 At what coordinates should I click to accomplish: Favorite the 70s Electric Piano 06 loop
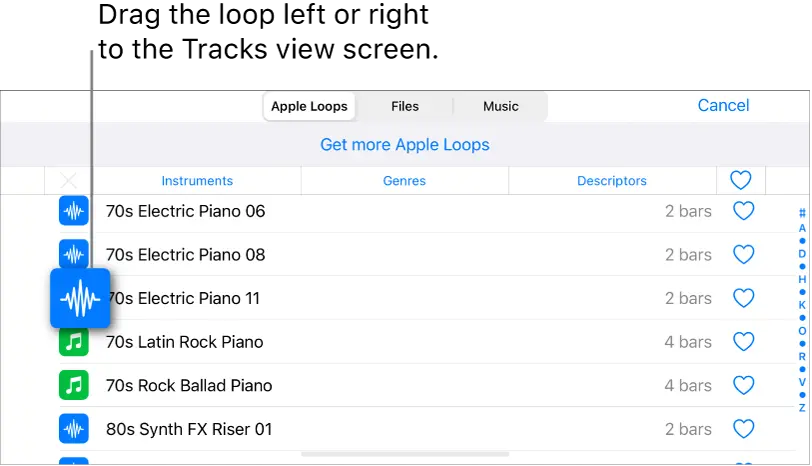pos(743,211)
